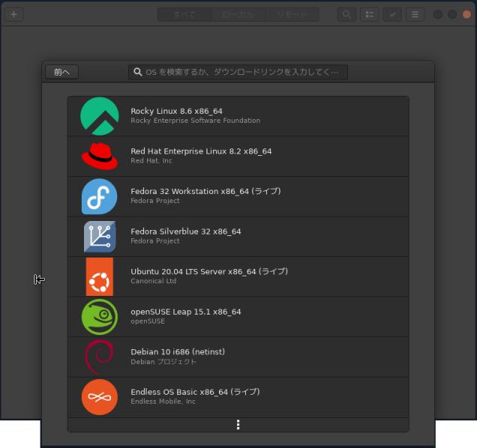Click the Fedora Silverblue logo icon
This screenshot has width=477, height=448.
tap(100, 237)
